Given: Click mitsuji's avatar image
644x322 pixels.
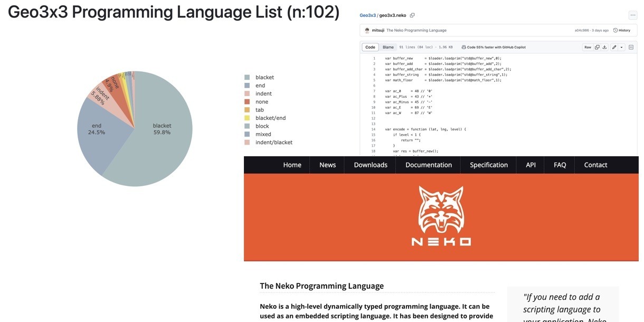Looking at the screenshot, I should pos(367,31).
